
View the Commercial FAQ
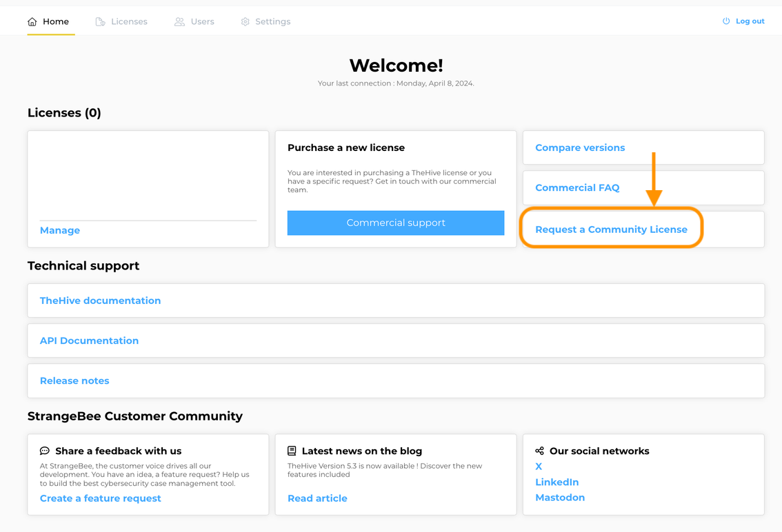[x=577, y=187]
